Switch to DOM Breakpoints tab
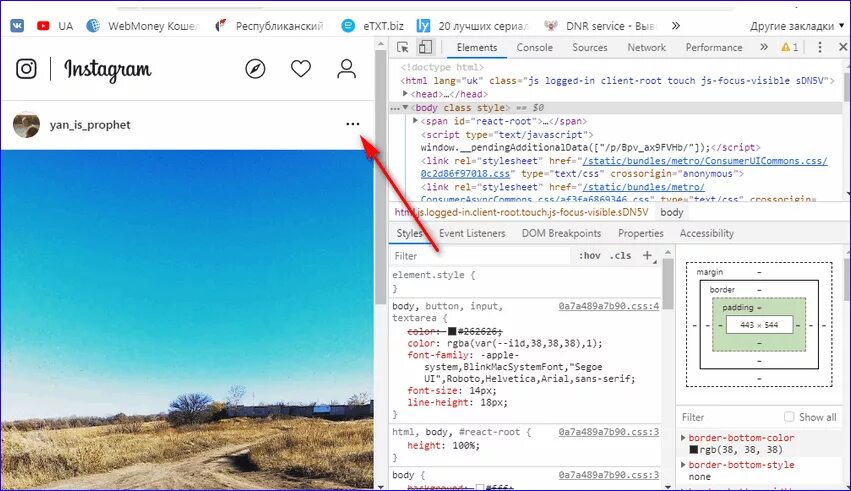 tap(561, 233)
